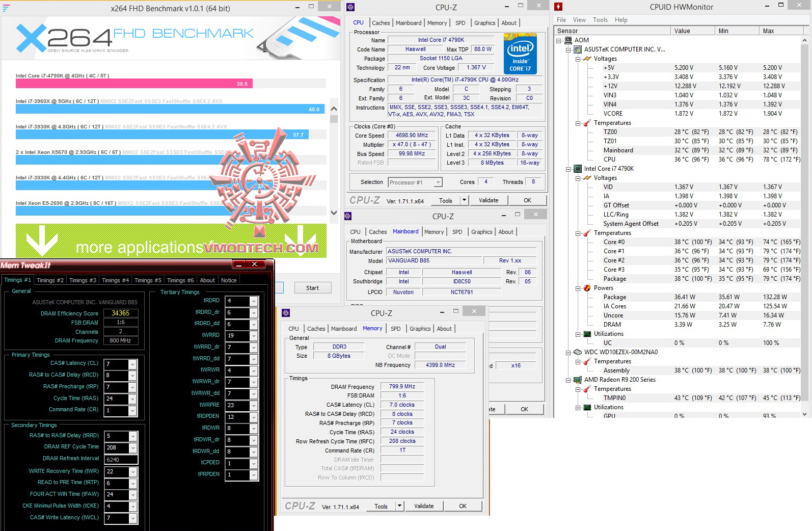The width and height of the screenshot is (812, 531).
Task: Click the Start button in x264 Benchmark
Action: tap(313, 288)
